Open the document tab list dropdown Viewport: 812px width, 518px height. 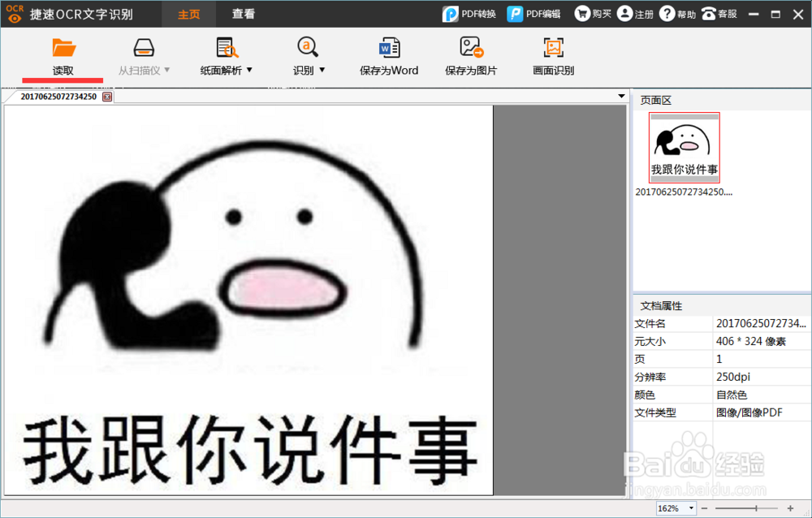pos(621,97)
